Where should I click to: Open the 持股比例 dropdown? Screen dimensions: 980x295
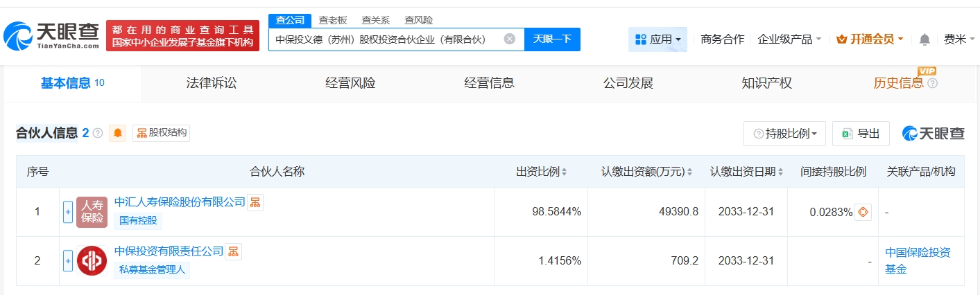tap(784, 134)
